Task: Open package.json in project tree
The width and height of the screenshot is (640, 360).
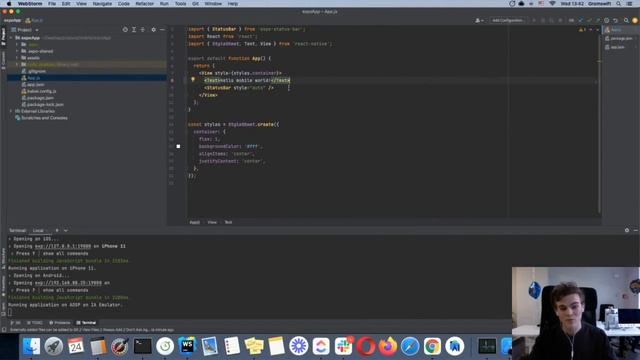Action: coord(38,98)
